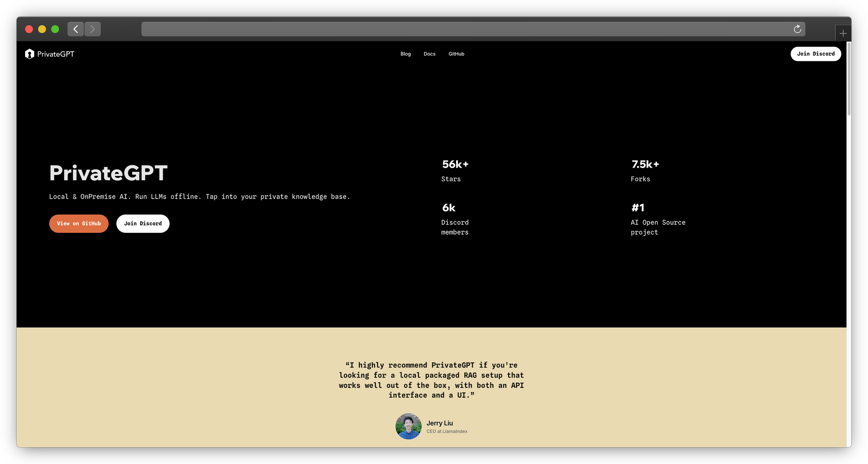Screen dimensions: 868x464
Task: Click the 'Local & OnPremise AI' tagline text
Action: coord(200,197)
